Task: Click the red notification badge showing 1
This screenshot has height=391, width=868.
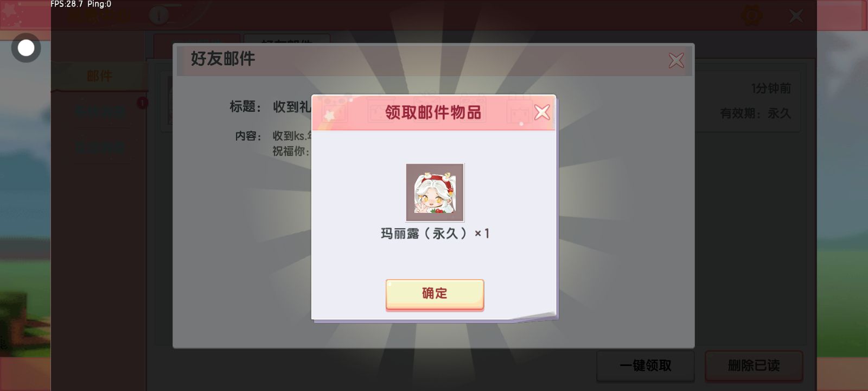Action: click(x=142, y=103)
